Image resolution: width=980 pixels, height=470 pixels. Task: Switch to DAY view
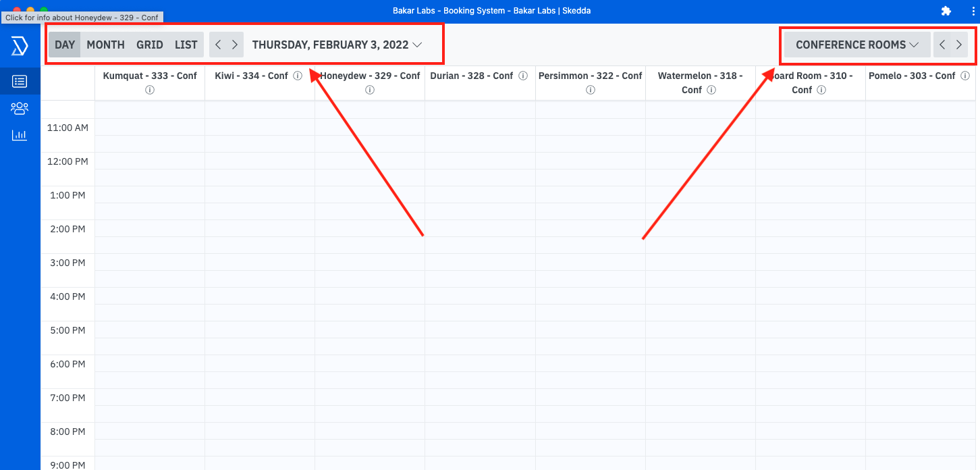pyautogui.click(x=65, y=45)
